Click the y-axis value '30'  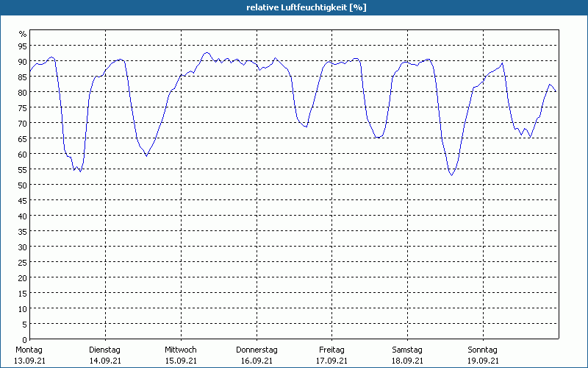(23, 247)
